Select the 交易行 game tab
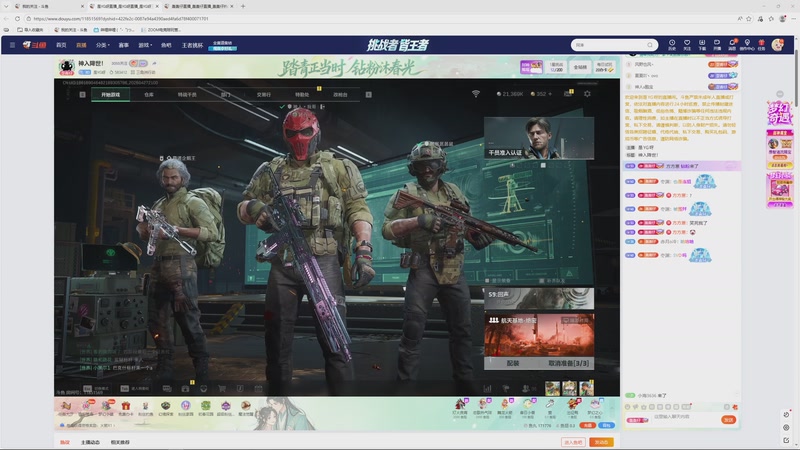Image resolution: width=800 pixels, height=450 pixels. (x=263, y=94)
